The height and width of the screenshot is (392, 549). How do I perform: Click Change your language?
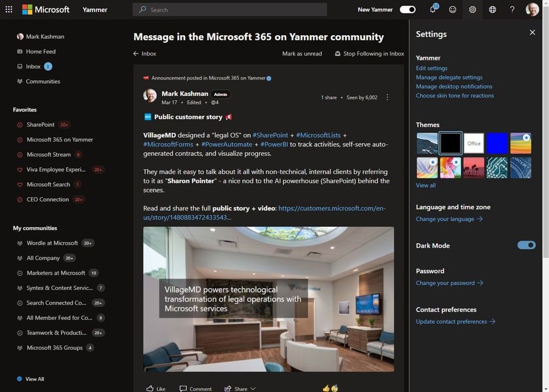point(449,219)
